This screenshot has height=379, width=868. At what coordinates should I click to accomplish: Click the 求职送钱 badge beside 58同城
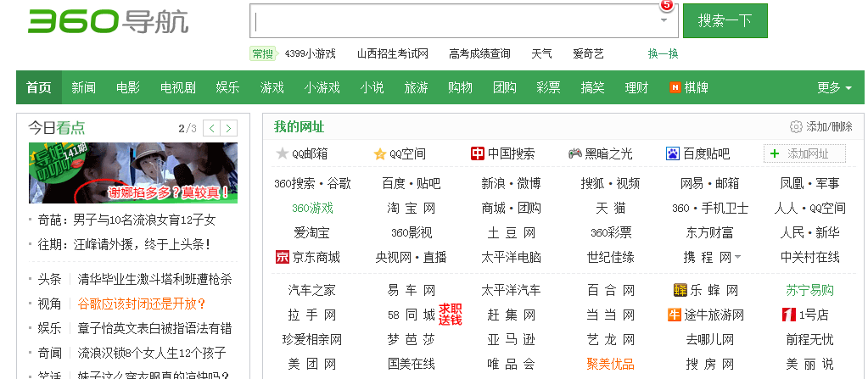pos(450,315)
